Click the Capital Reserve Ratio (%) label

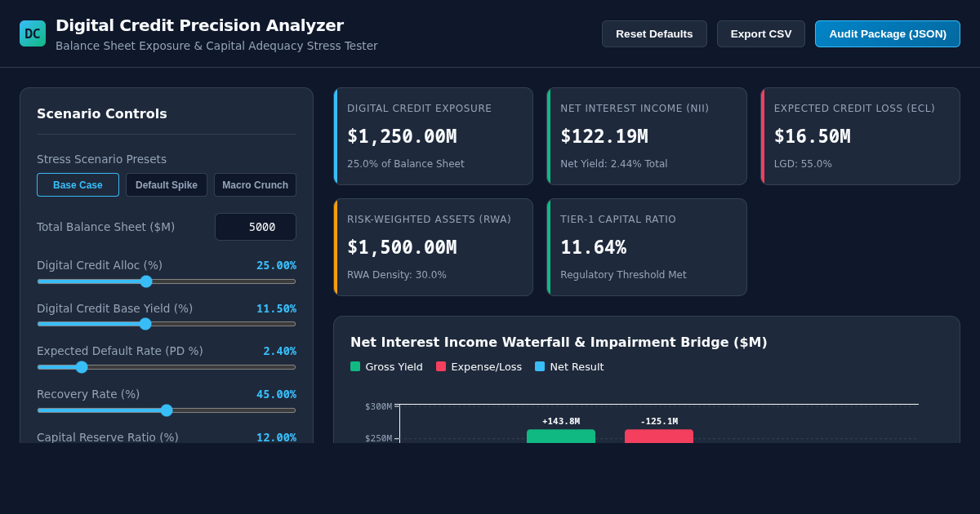[x=108, y=437]
